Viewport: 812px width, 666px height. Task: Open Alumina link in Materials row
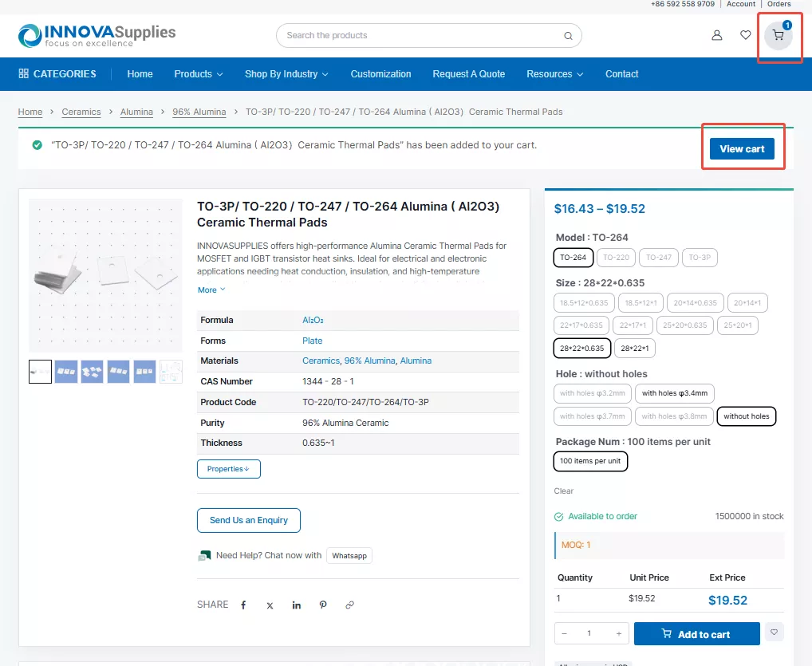tap(416, 361)
